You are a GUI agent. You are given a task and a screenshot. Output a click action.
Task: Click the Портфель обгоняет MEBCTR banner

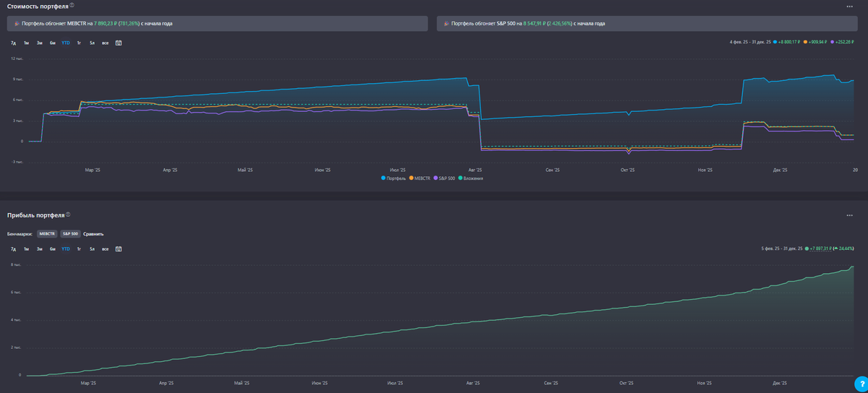tap(218, 24)
